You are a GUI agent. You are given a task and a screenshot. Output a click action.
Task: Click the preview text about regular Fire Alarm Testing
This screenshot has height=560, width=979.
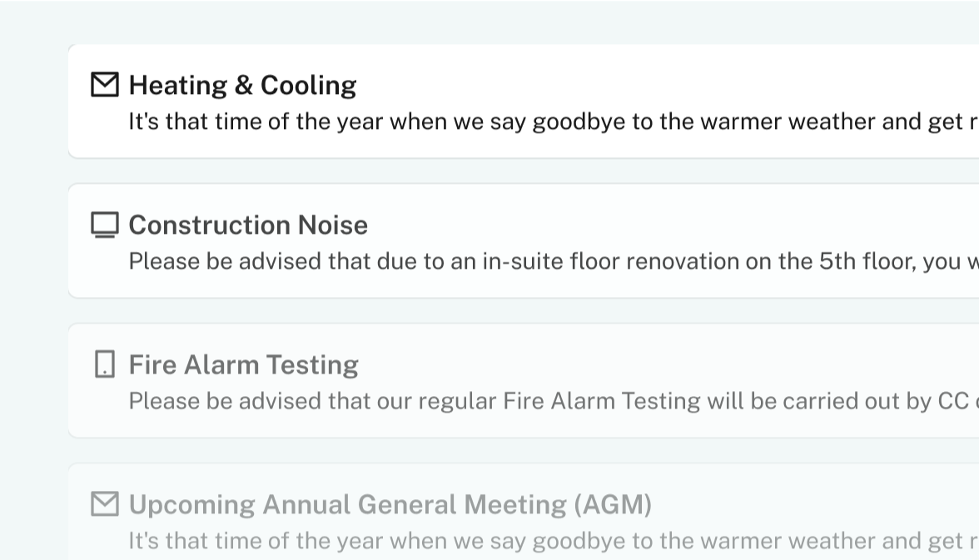click(549, 402)
